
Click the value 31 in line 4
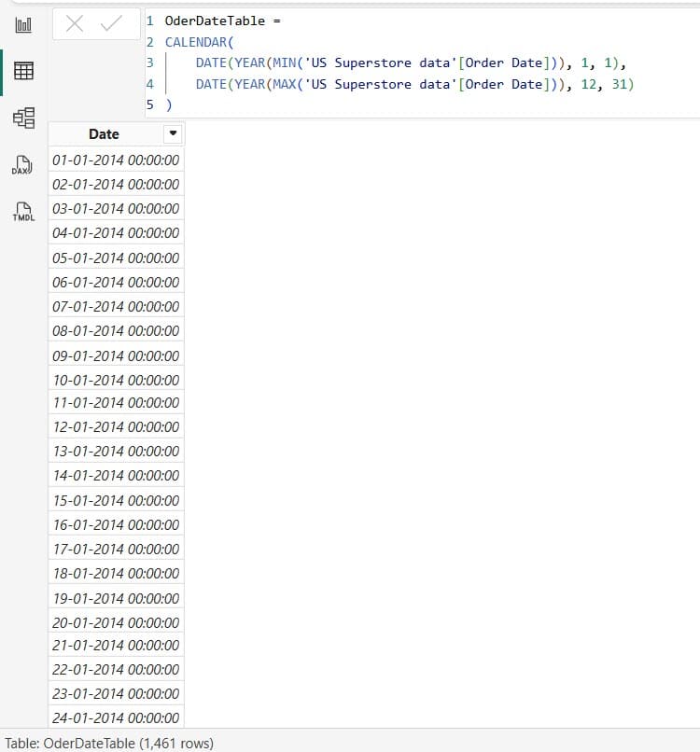pyautogui.click(x=620, y=84)
